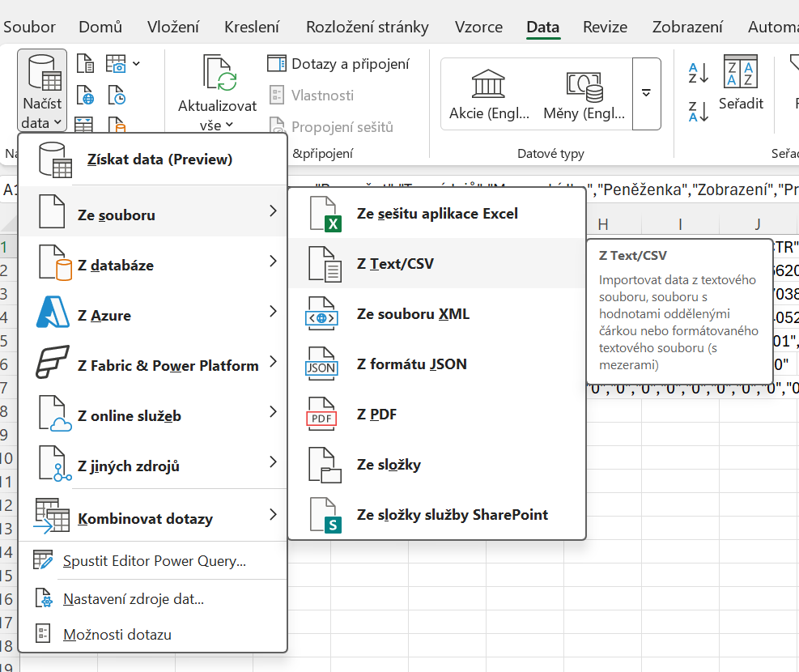Choose Ze sešitu aplikace Excel
The height and width of the screenshot is (672, 799).
pos(437,214)
